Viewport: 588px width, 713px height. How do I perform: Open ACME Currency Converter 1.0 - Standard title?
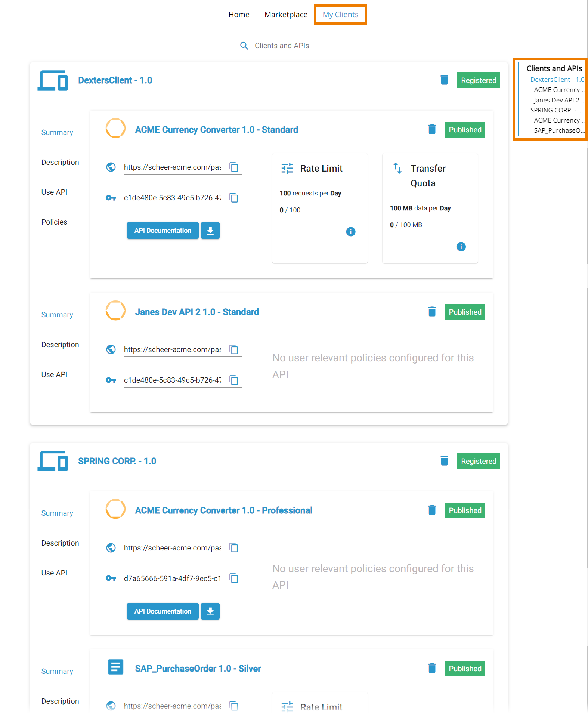click(217, 130)
